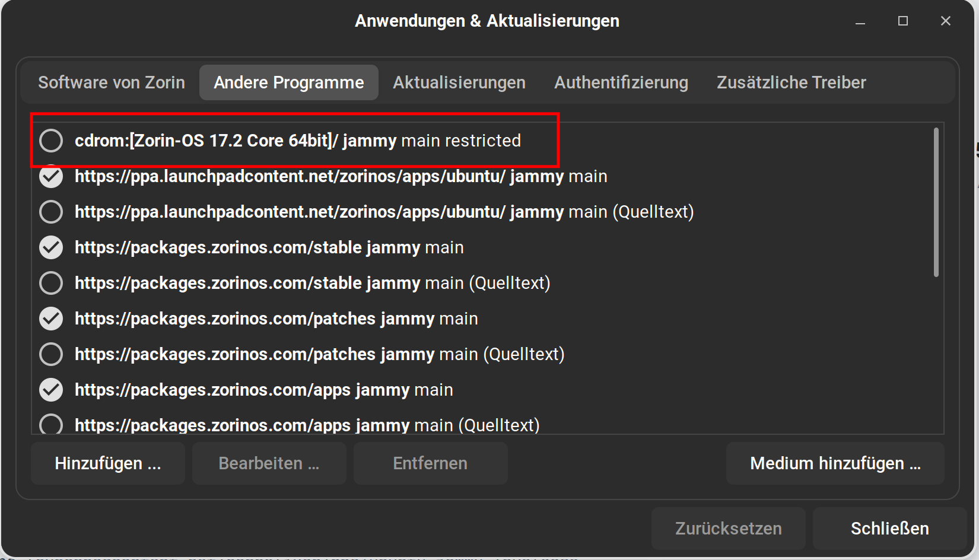Enable packages.zorinos.com/patches main (Quelltext) checkbox
The width and height of the screenshot is (979, 560).
(x=51, y=354)
